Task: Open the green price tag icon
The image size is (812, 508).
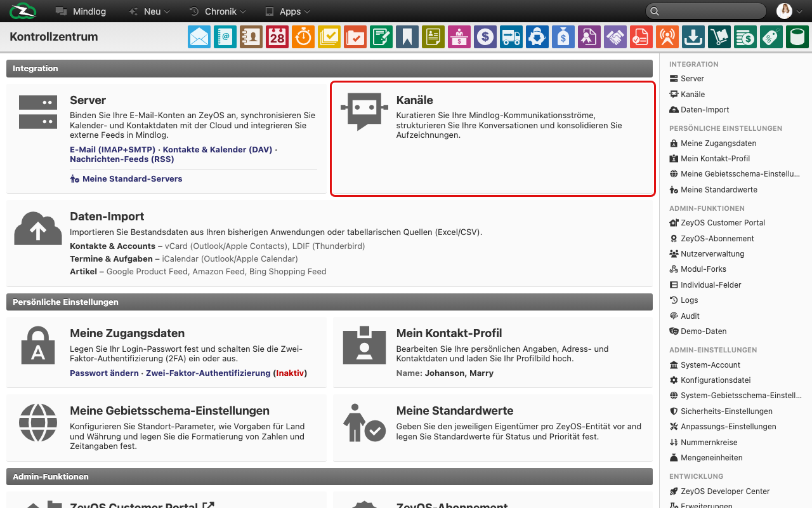Action: [771, 37]
